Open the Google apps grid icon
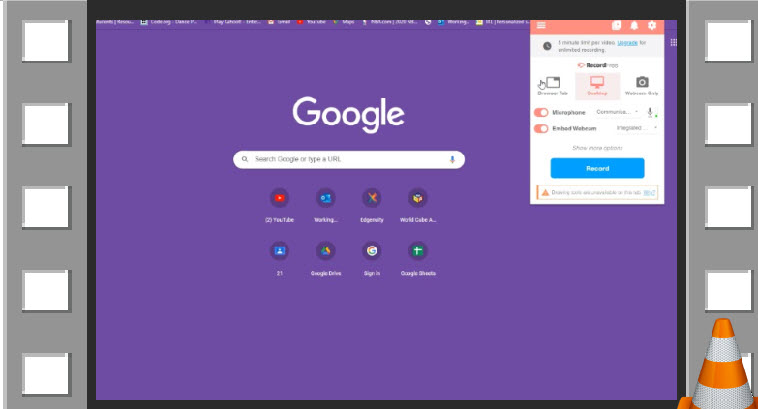The image size is (758, 409). coord(673,43)
